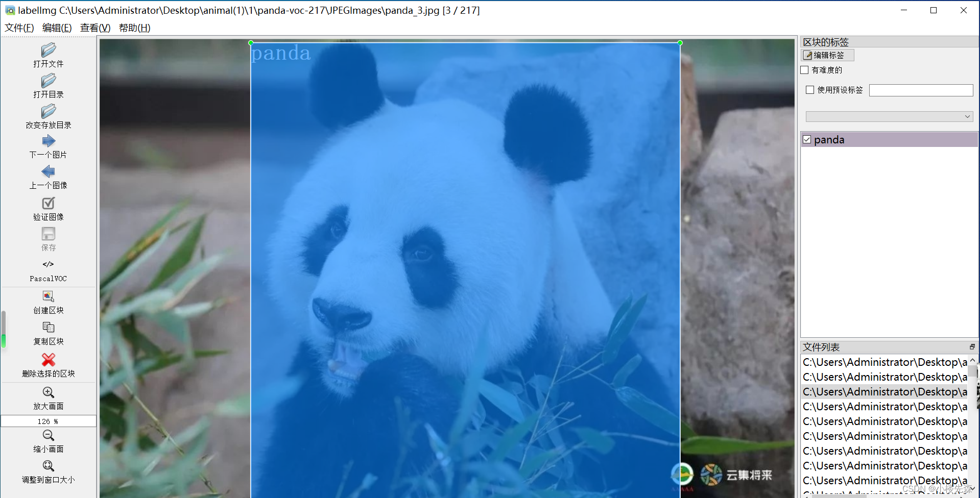Viewport: 980px width, 498px height.
Task: Select the fourth file path in 文件列表
Action: click(885, 407)
